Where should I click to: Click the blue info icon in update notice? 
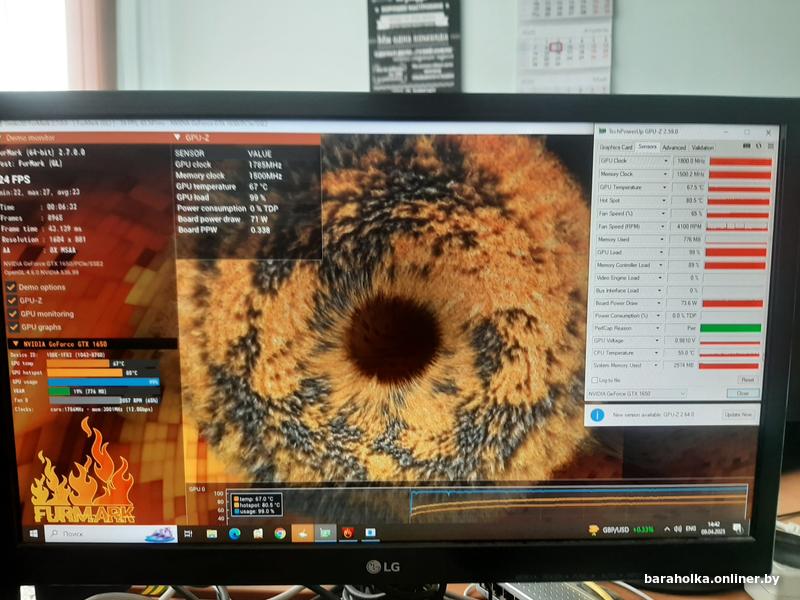(597, 415)
